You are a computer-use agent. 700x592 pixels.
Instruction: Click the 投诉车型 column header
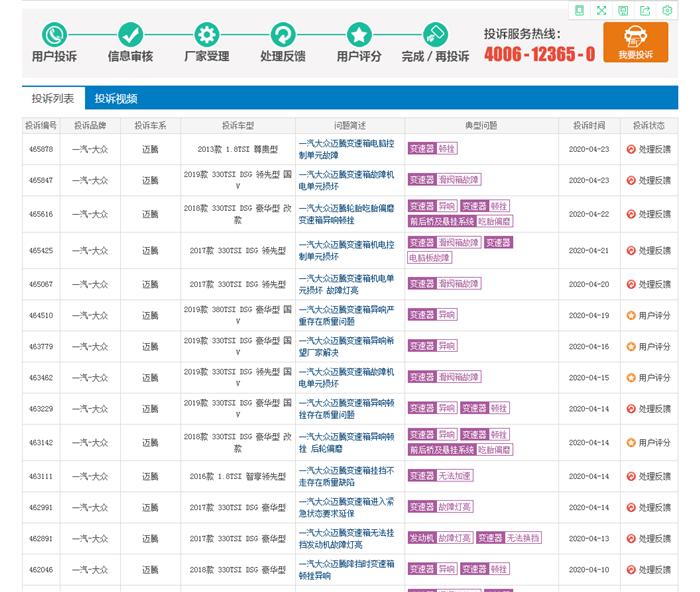(x=238, y=125)
